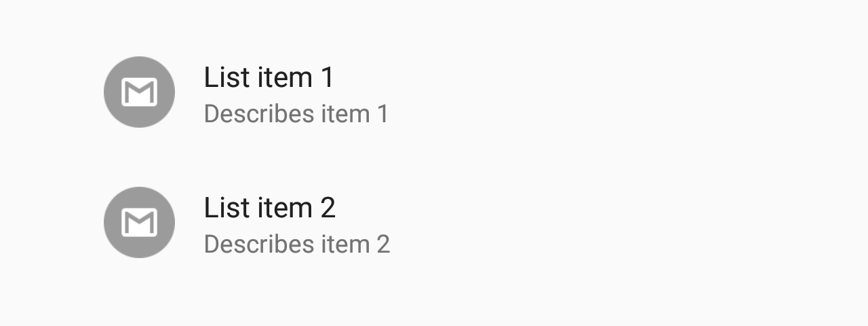Select the "Describes item 2" subtitle
This screenshot has height=326, width=868.
[297, 244]
